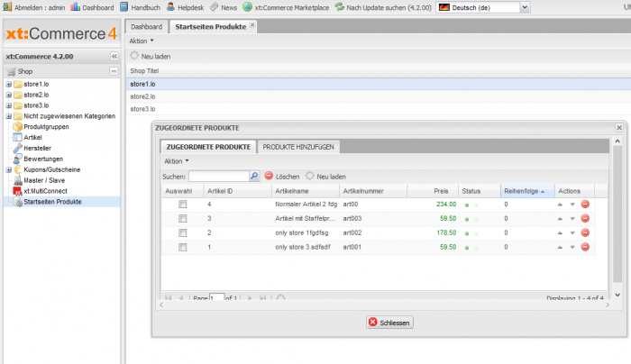
Task: Open Bewertungen in sidebar tree
Action: point(43,159)
